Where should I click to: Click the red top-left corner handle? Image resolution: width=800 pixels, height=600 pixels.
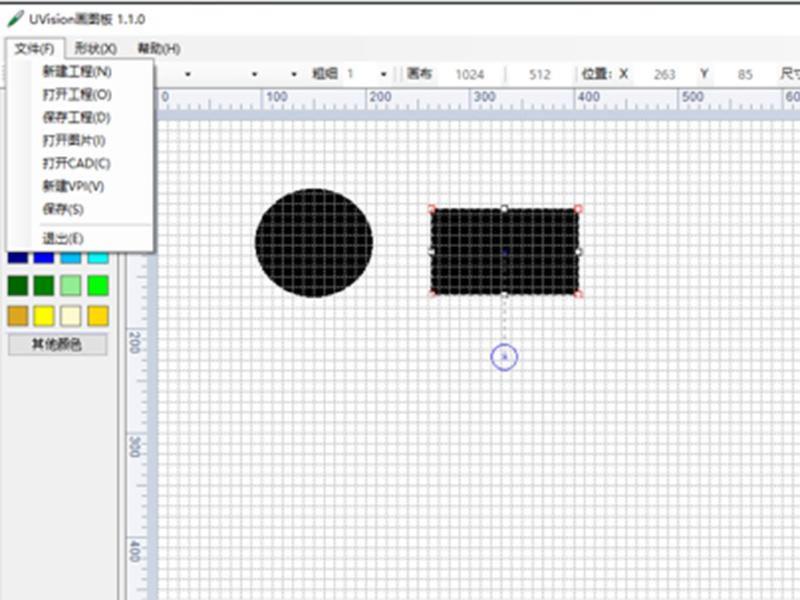(432, 209)
